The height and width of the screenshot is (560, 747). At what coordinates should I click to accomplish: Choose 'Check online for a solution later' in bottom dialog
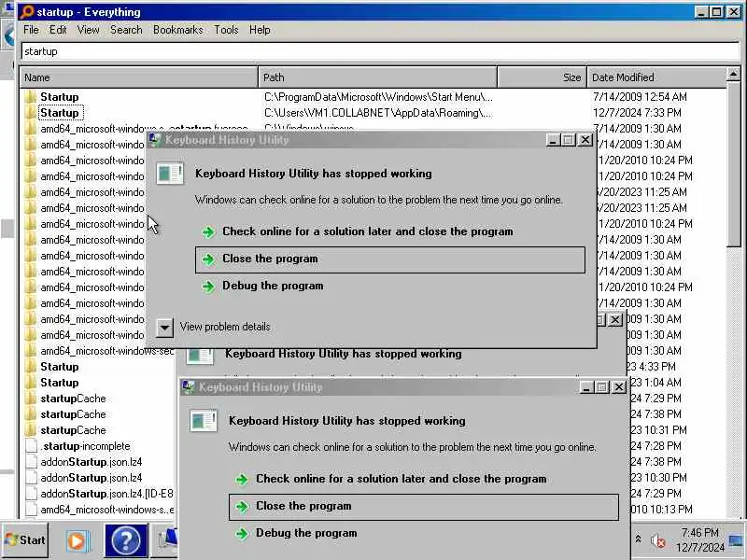(x=402, y=479)
